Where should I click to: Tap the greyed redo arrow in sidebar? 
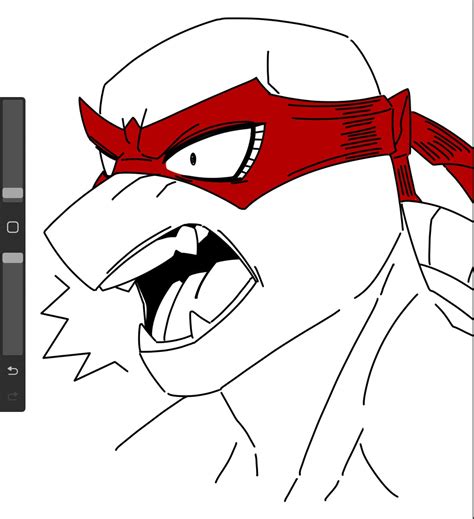point(13,396)
